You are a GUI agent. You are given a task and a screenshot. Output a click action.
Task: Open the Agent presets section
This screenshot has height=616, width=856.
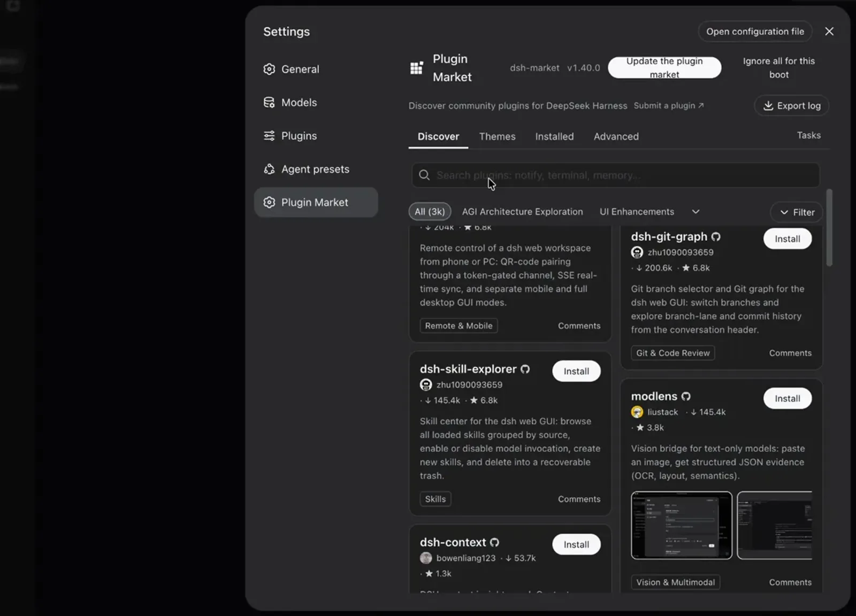(316, 169)
